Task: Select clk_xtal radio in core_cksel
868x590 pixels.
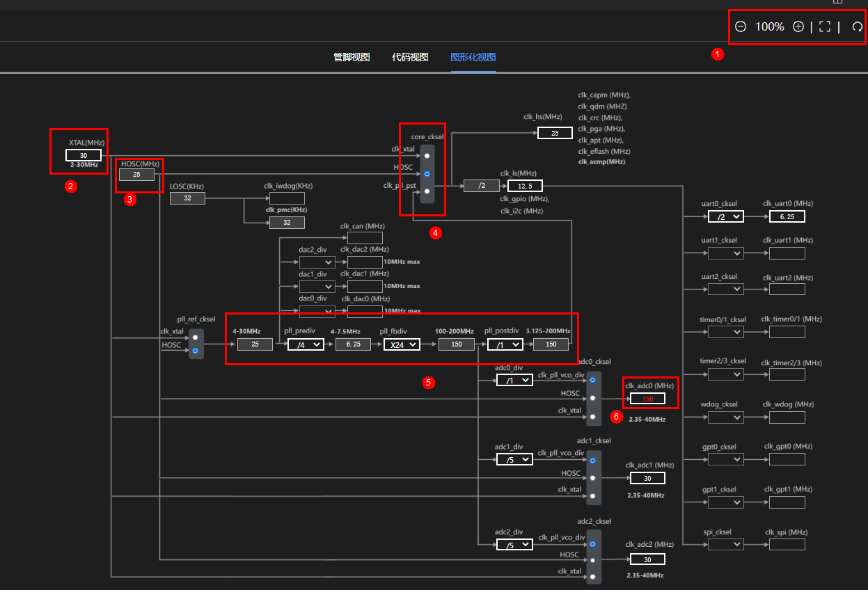Action: coord(427,156)
